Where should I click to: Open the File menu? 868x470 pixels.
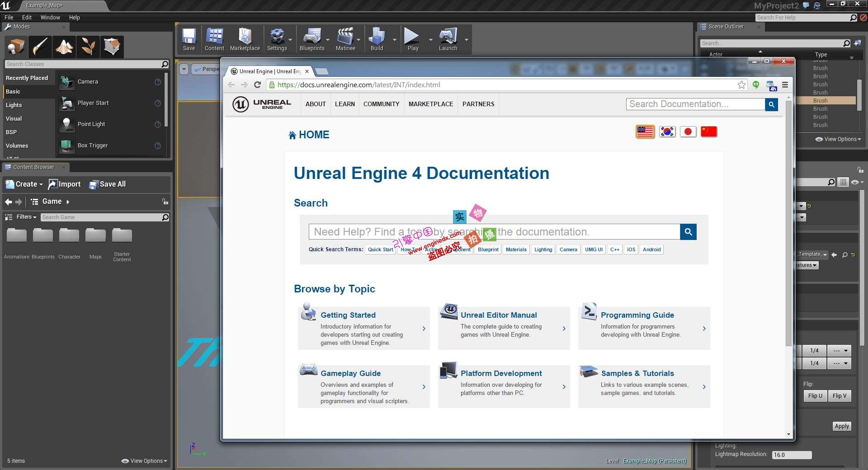[x=9, y=17]
